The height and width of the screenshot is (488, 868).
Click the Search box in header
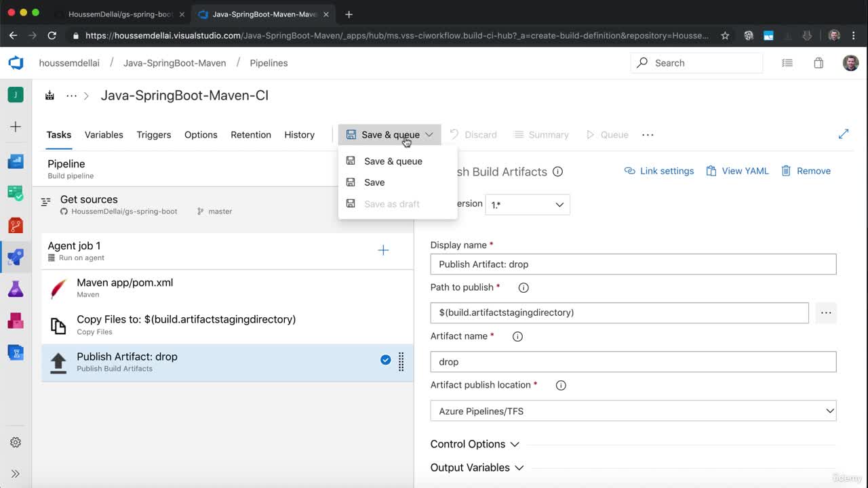pos(697,63)
